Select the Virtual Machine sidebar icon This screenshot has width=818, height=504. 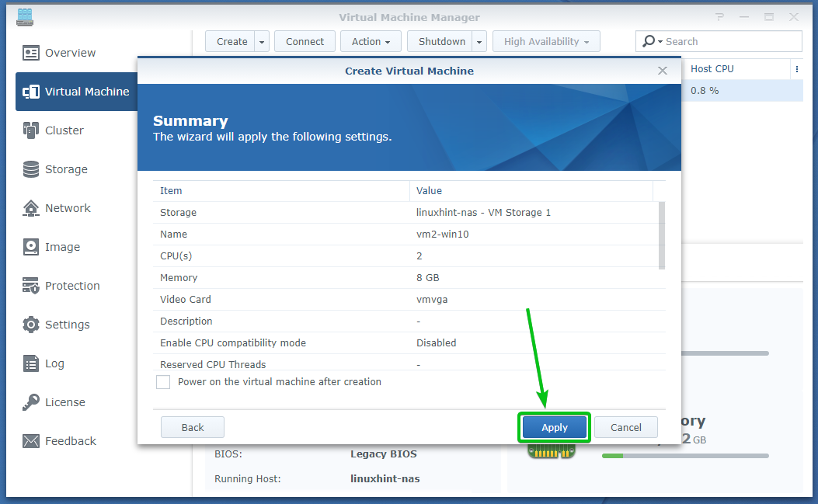pos(31,92)
